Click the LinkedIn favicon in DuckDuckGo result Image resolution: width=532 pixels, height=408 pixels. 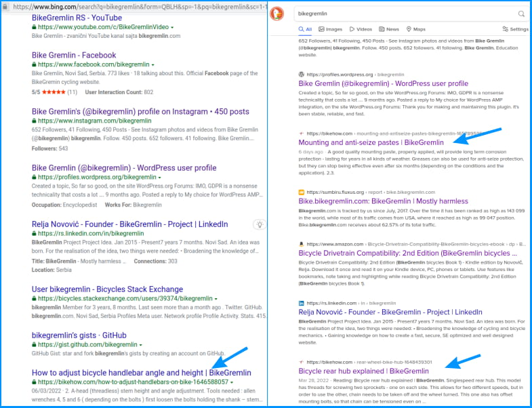point(301,303)
